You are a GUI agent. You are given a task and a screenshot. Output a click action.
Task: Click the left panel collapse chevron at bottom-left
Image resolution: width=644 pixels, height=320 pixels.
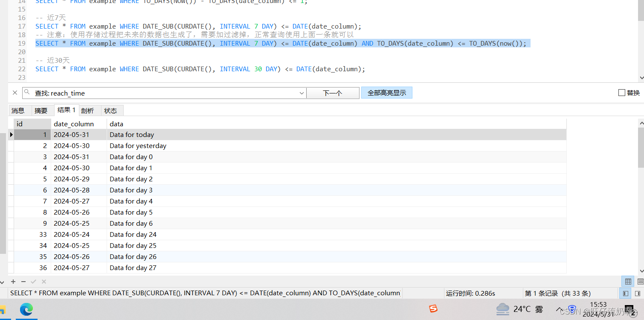3,282
